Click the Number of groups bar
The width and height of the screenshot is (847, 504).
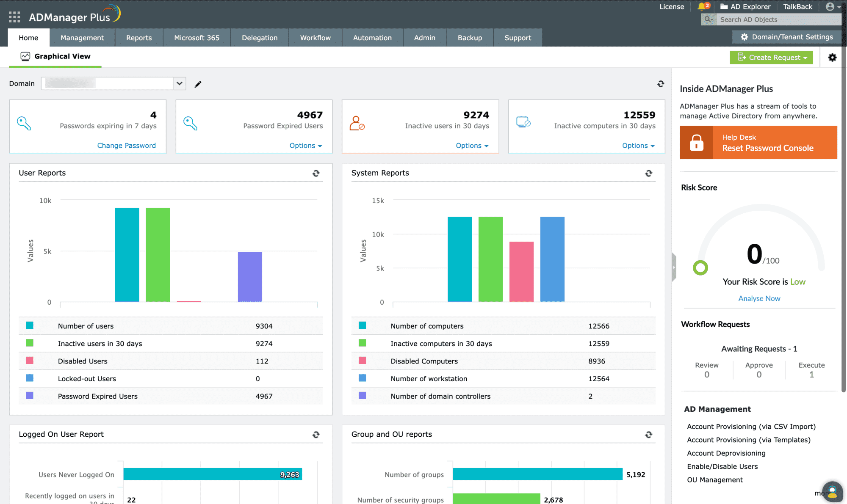pos(537,474)
